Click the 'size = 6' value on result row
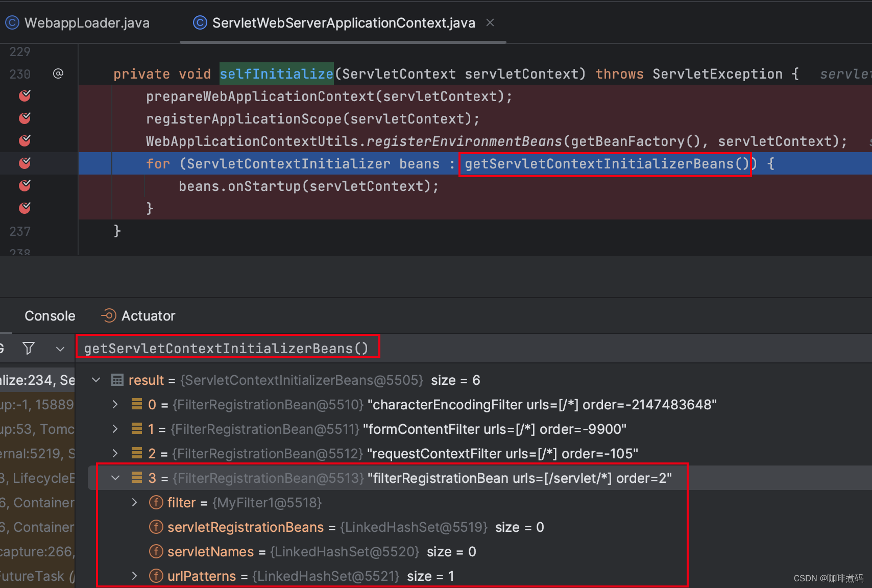872x588 pixels. [x=455, y=380]
